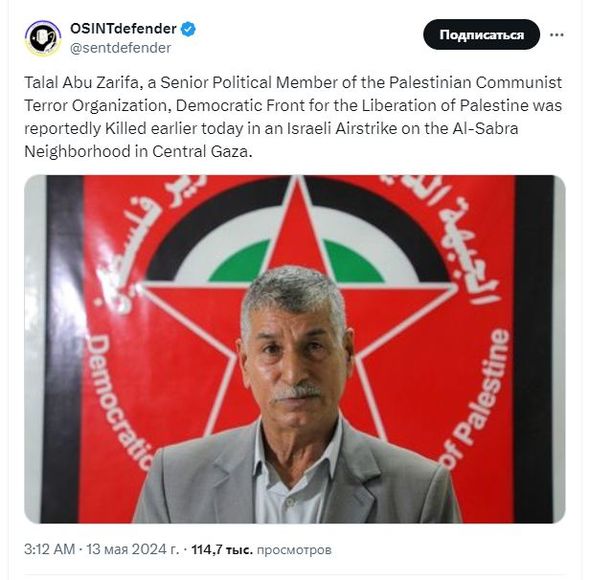This screenshot has width=590, height=580.
Task: Click the blue verified badge
Action: pos(188,29)
